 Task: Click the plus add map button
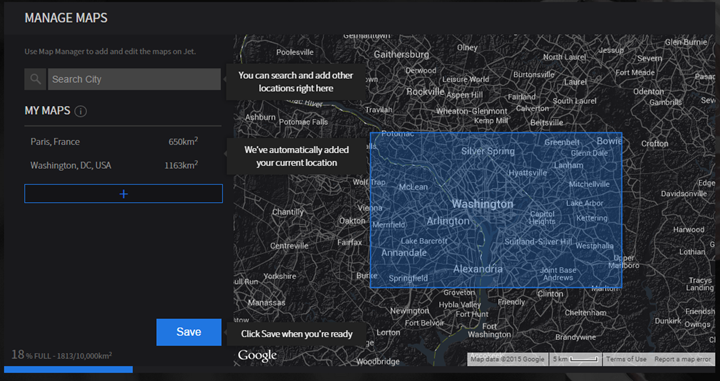pos(123,194)
